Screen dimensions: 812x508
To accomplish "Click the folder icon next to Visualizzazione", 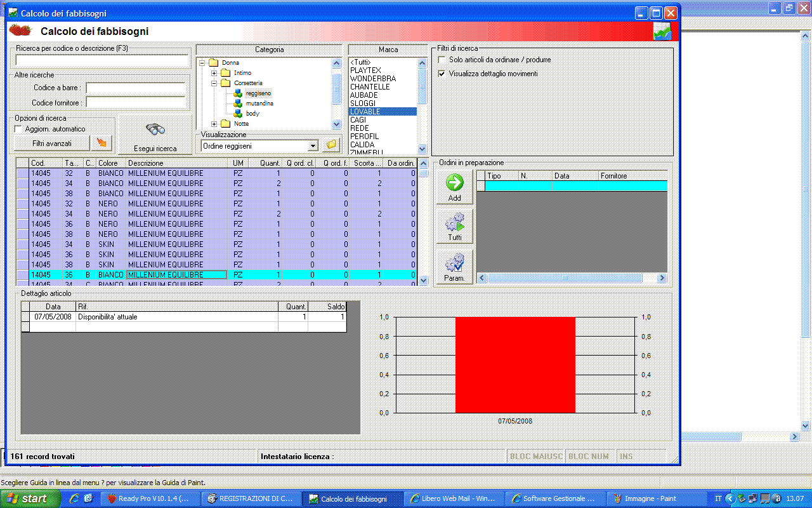I will (x=331, y=145).
